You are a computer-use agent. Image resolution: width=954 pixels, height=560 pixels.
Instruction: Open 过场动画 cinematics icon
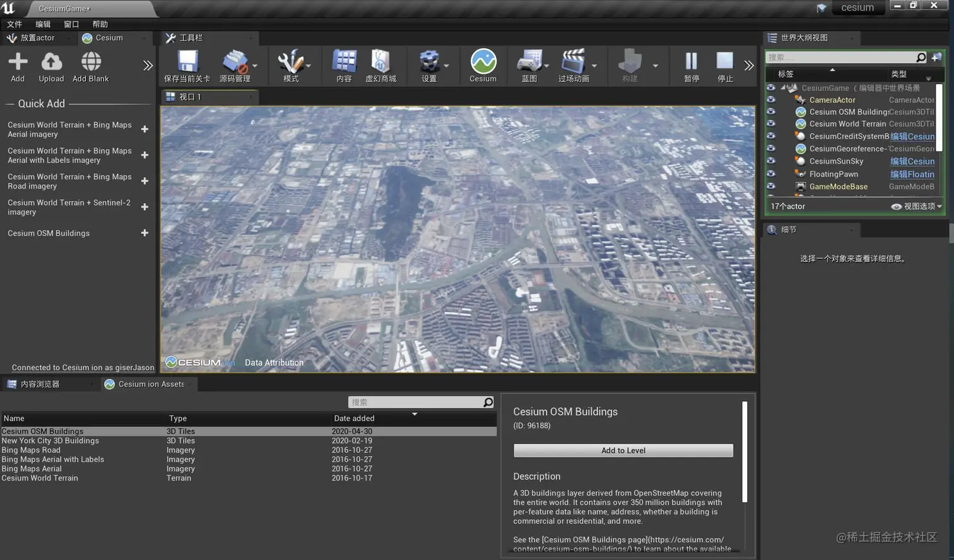pyautogui.click(x=573, y=61)
